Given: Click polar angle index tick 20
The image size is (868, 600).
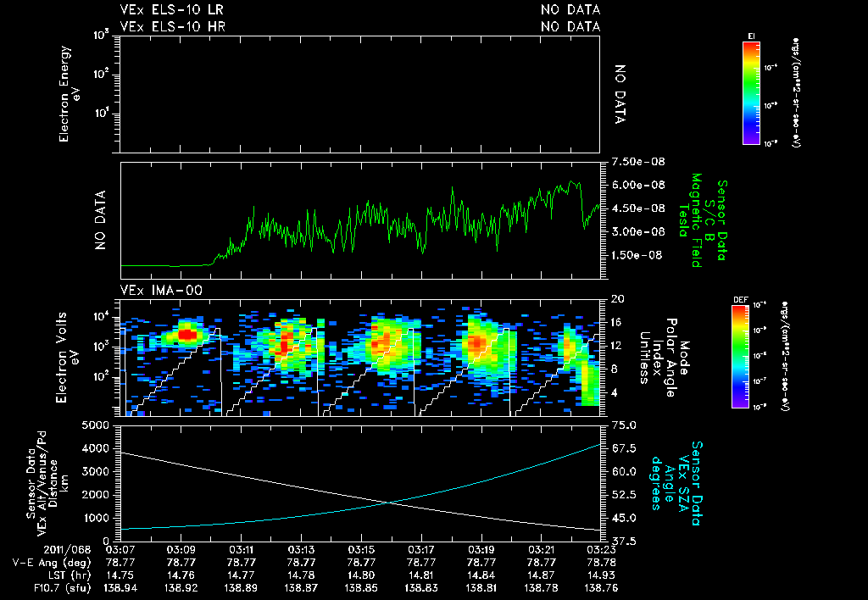Looking at the screenshot, I should pos(618,299).
